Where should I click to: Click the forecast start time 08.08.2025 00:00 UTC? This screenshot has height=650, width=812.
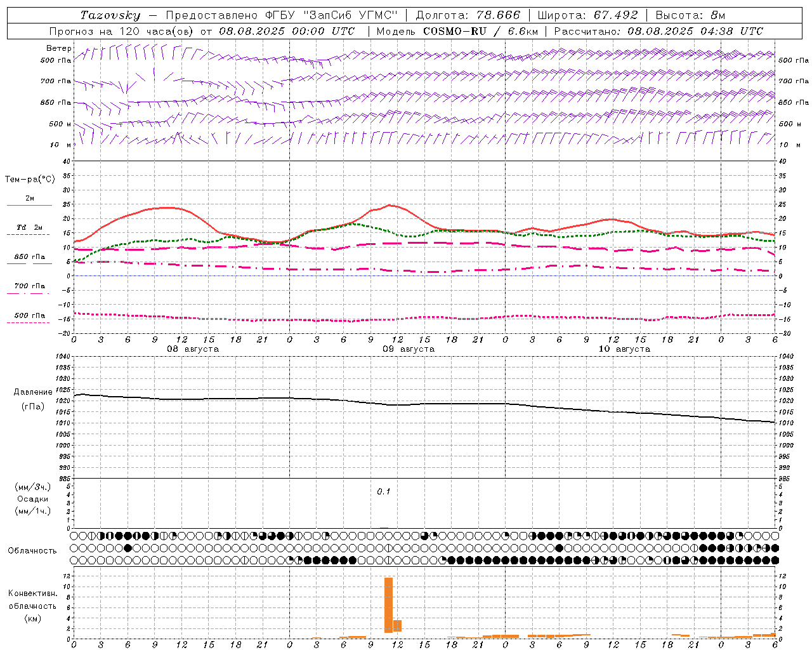point(287,31)
